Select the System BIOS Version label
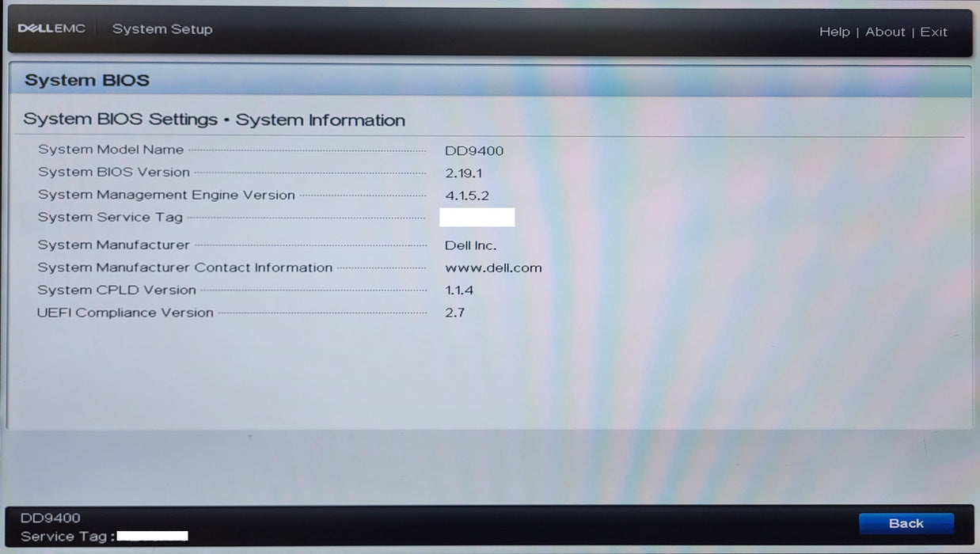Screen dimensions: 980x554 114,172
